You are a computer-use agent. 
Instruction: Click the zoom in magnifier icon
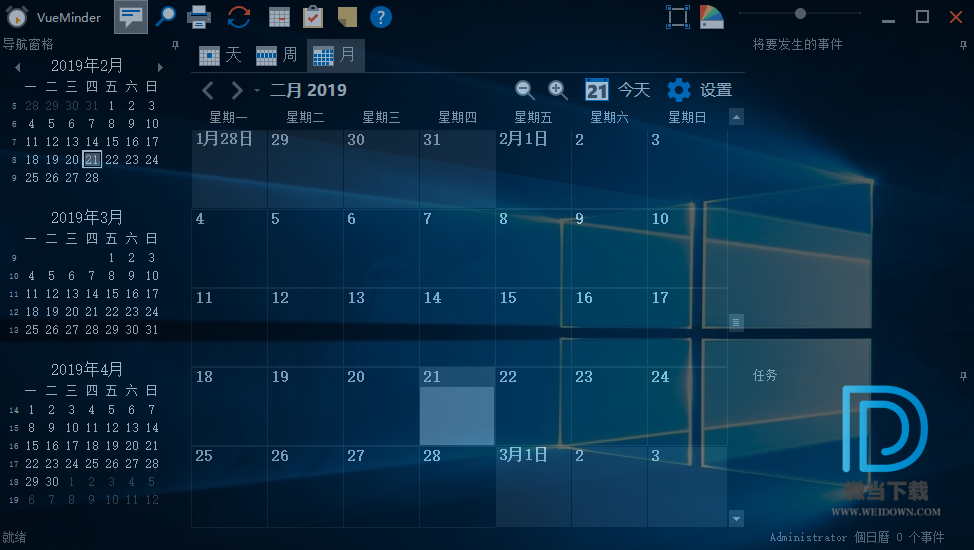coord(558,90)
